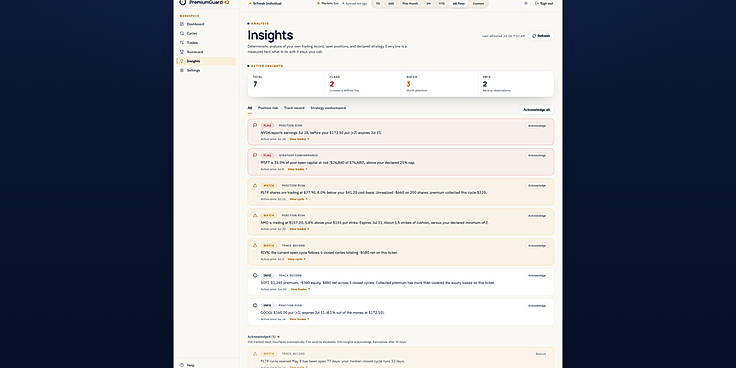Screen dimensions: 736x368
Task: Click the warning triangle on the RIVN insight
Action: pos(255,245)
